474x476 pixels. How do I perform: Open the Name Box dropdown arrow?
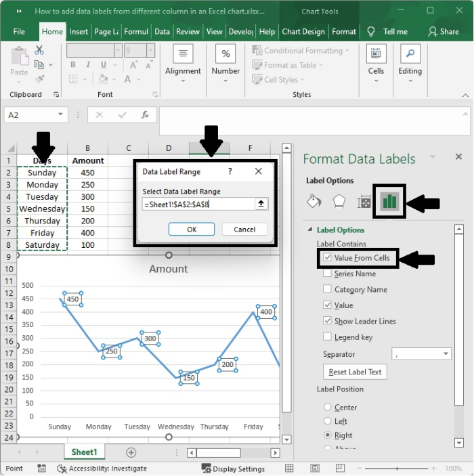point(60,114)
